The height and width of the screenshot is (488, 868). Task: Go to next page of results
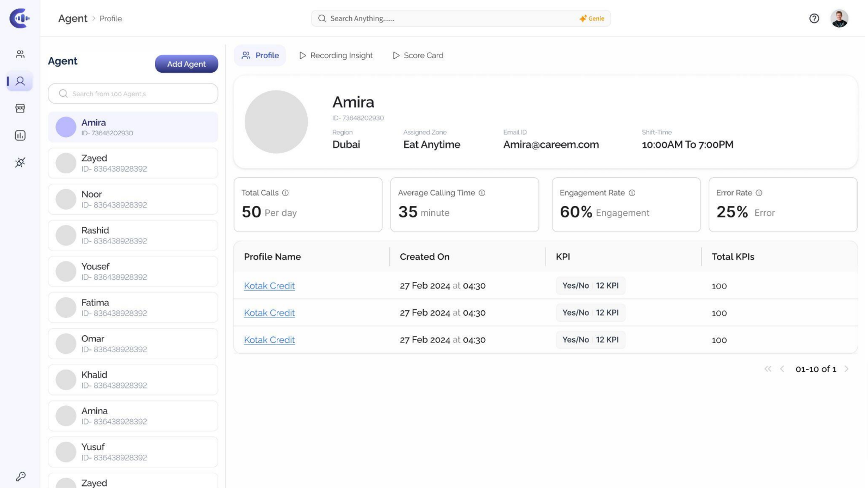tap(846, 369)
